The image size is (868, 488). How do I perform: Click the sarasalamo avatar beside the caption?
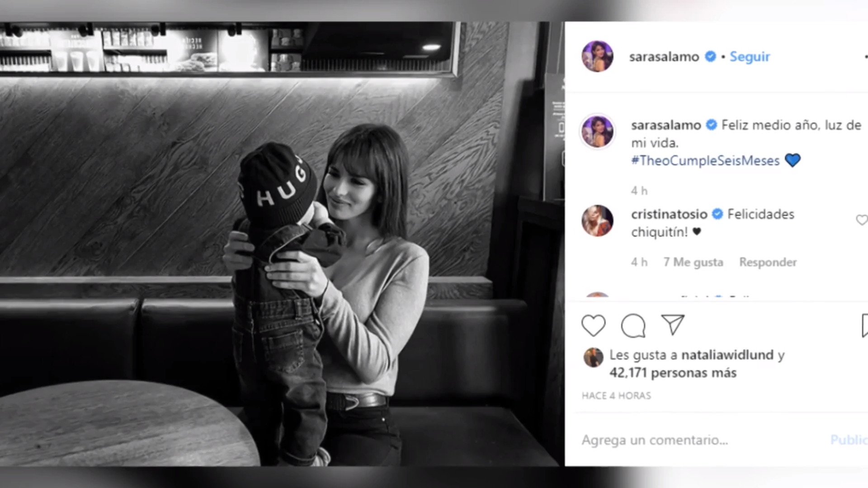tap(597, 131)
